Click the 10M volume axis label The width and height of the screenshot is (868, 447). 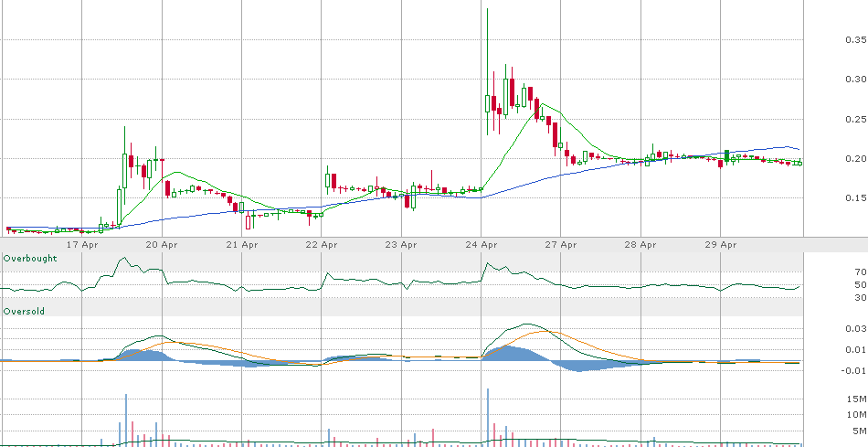[859, 415]
